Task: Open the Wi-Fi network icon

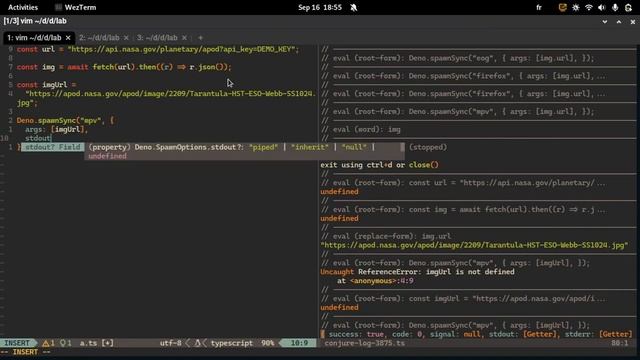Action: point(589,7)
